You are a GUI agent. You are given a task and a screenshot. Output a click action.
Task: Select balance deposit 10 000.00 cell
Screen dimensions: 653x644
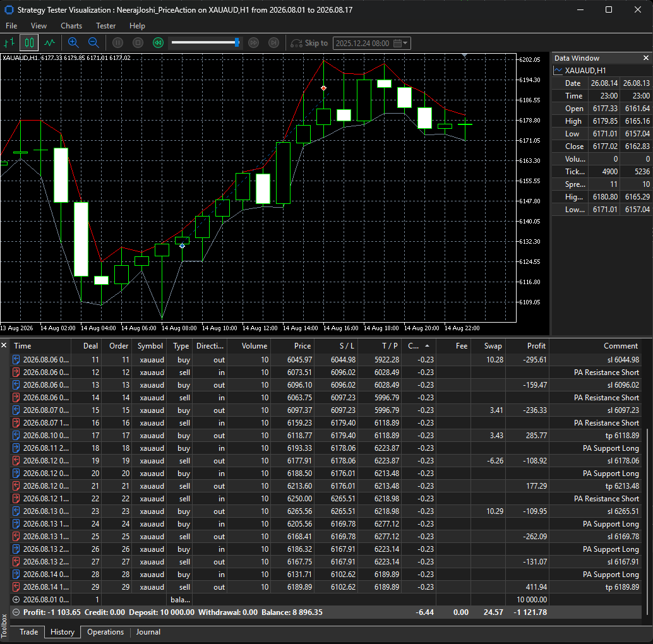click(531, 600)
